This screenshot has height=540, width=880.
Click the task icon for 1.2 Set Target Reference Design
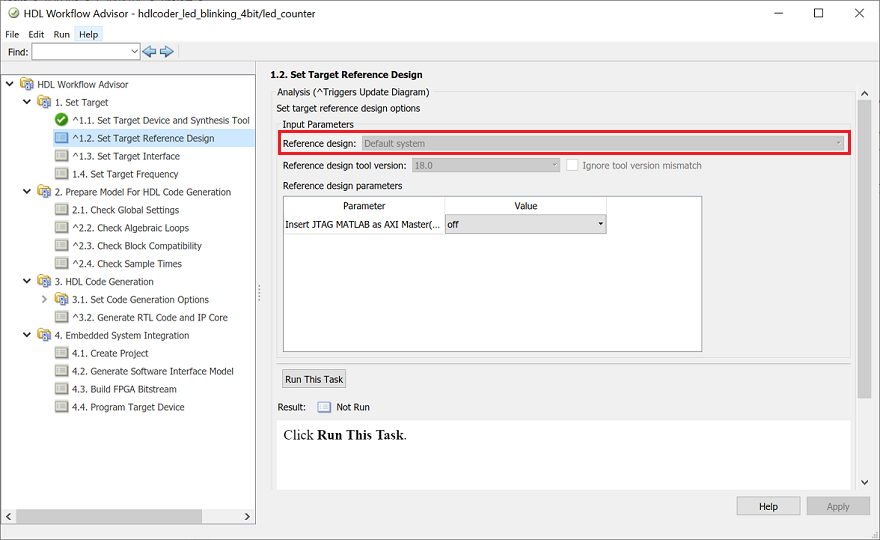click(62, 138)
